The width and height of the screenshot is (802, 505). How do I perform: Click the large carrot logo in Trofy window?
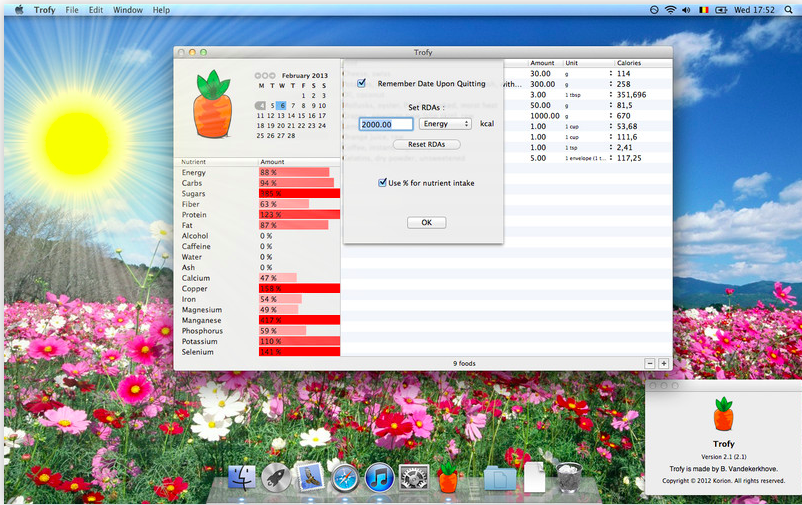click(212, 104)
